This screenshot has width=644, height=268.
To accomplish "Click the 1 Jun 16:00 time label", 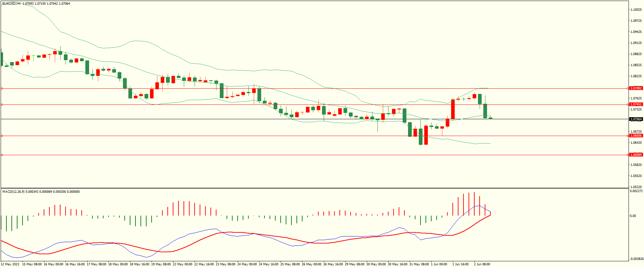I will click(x=460, y=264).
